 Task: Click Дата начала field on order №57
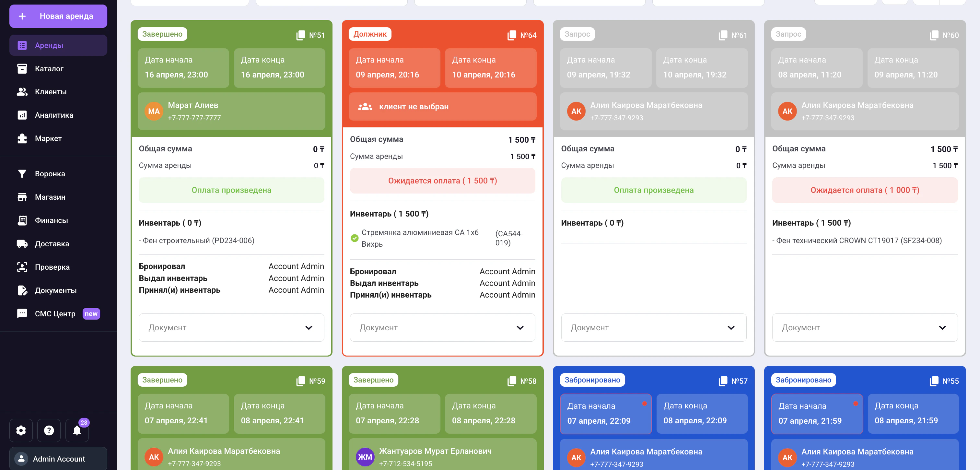tap(605, 414)
